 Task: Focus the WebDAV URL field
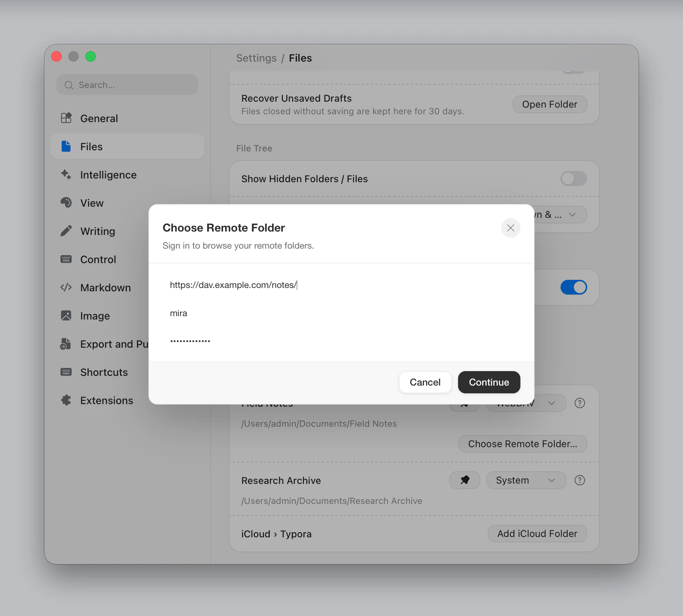click(341, 285)
